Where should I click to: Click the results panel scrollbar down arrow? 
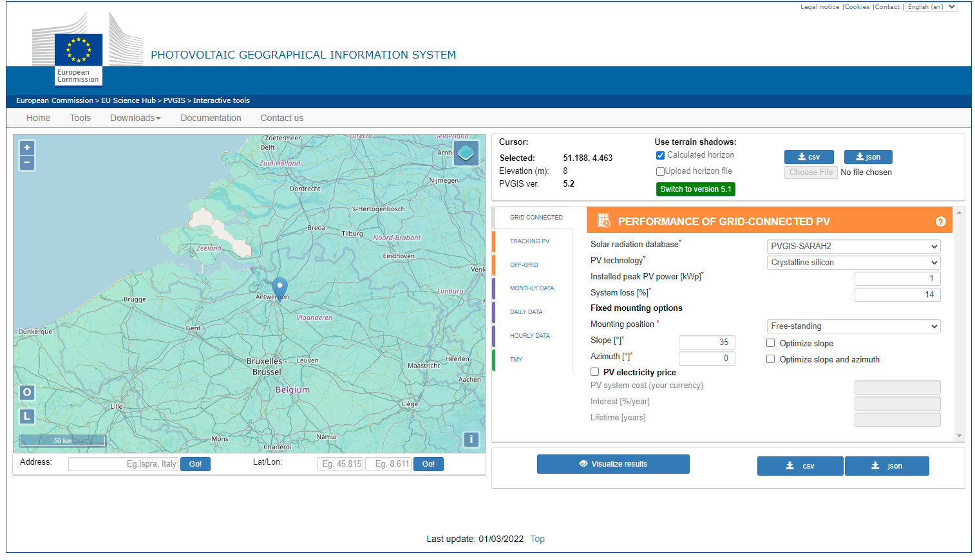(x=959, y=436)
